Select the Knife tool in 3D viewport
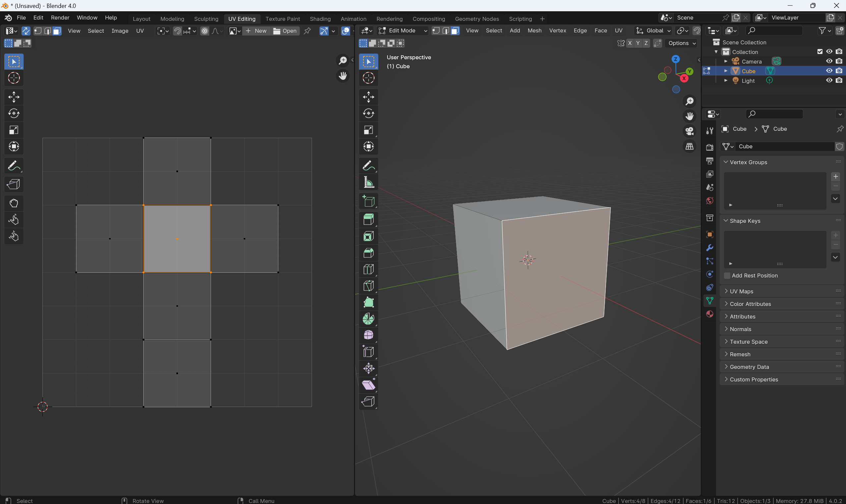 pyautogui.click(x=368, y=286)
